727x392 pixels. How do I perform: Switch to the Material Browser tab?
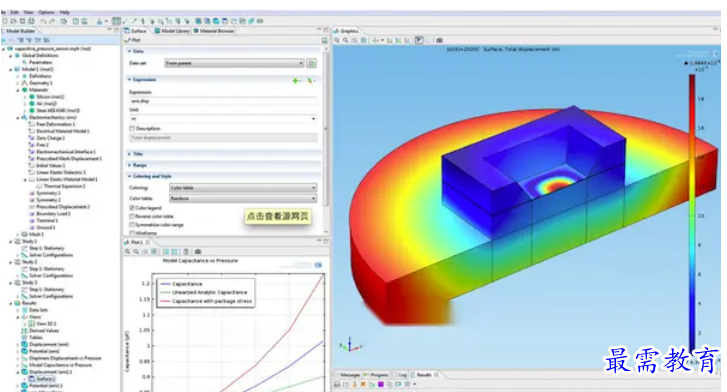tap(214, 31)
